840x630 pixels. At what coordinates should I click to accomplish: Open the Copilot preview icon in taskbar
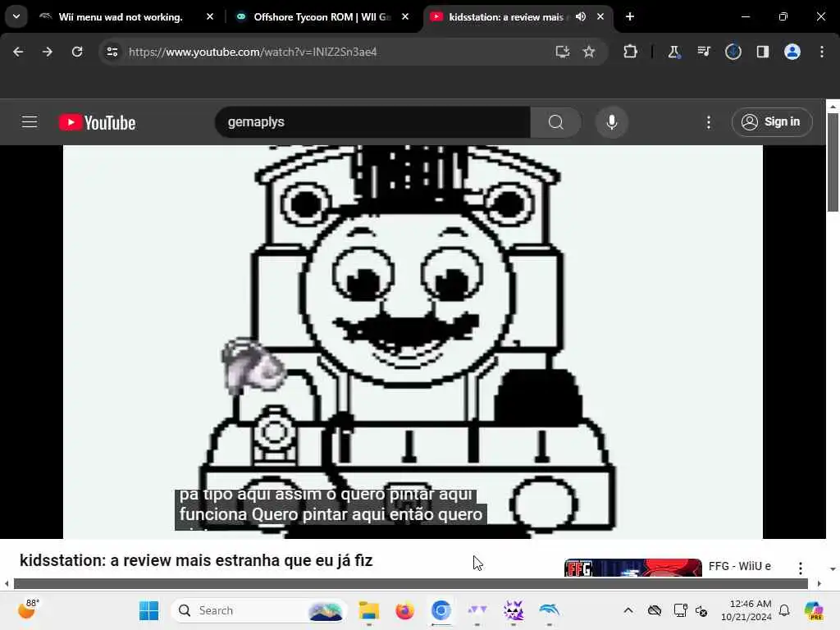pos(814,610)
